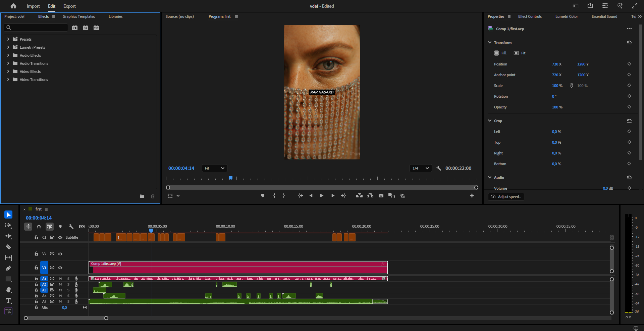The image size is (644, 331).
Task: Select the Hand tool
Action: (8, 290)
